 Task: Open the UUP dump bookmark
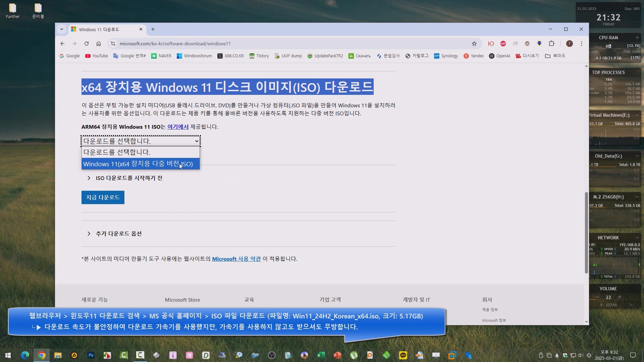click(288, 56)
